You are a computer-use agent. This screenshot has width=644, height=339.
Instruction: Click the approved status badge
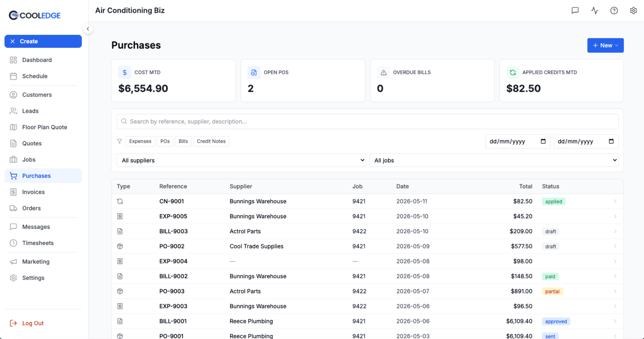[x=556, y=321]
